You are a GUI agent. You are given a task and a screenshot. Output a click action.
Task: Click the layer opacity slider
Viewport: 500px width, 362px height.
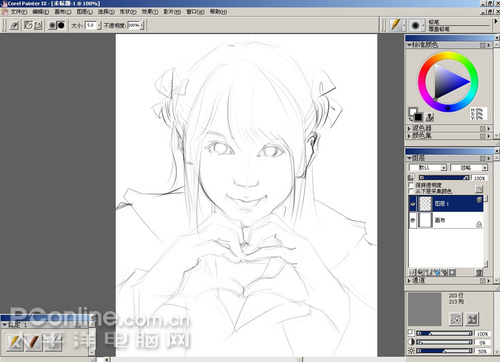[444, 178]
